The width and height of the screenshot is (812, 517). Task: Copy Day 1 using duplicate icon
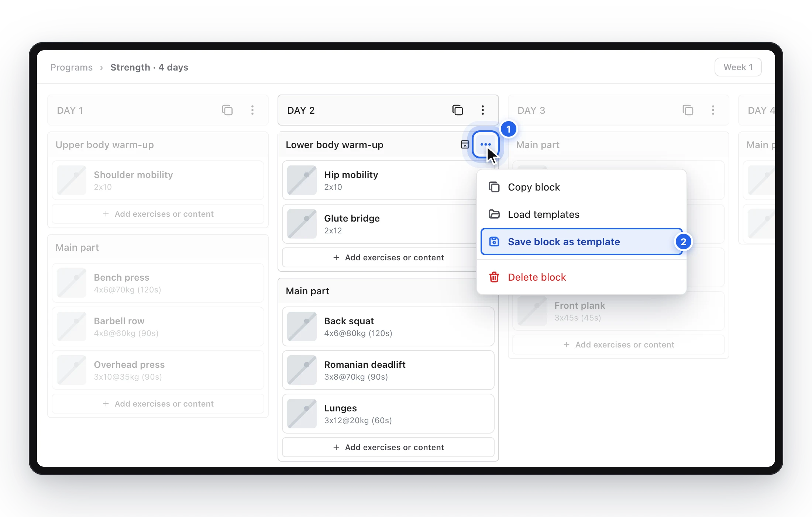pyautogui.click(x=227, y=110)
